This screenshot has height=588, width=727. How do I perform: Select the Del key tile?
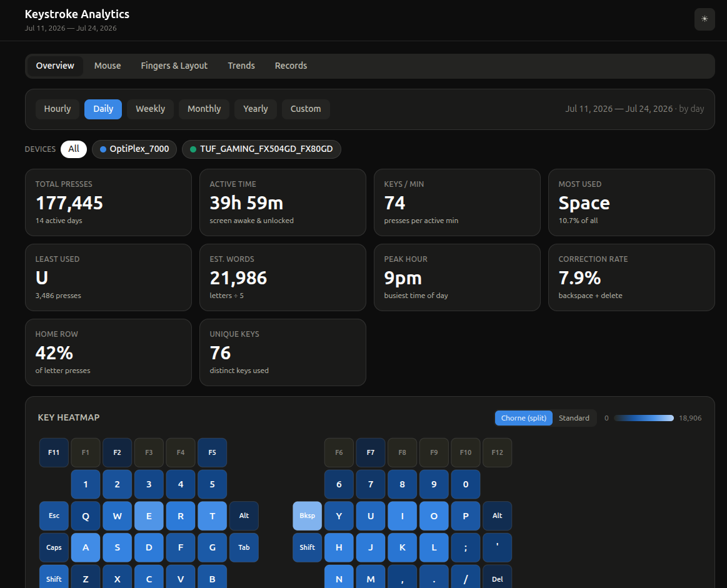(497, 578)
